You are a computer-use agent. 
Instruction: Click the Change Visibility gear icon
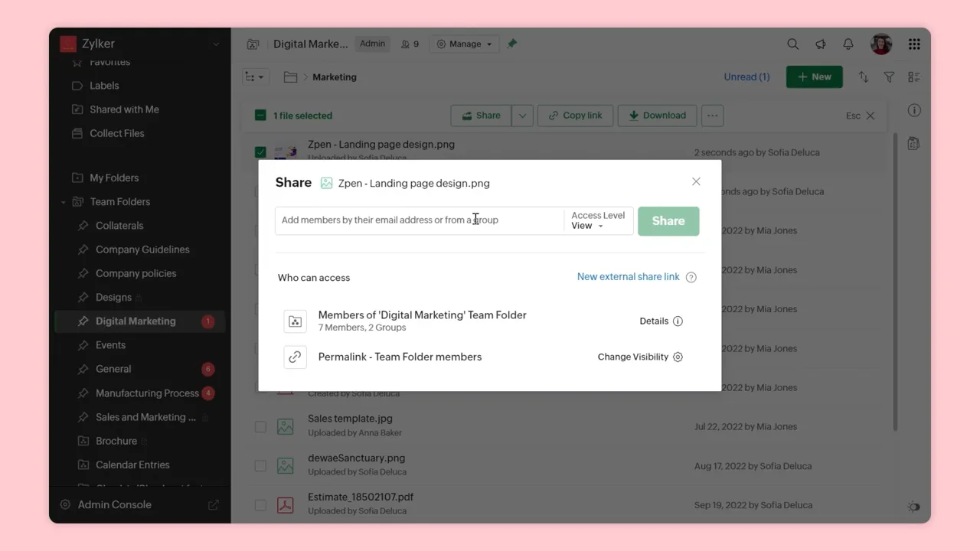coord(678,357)
